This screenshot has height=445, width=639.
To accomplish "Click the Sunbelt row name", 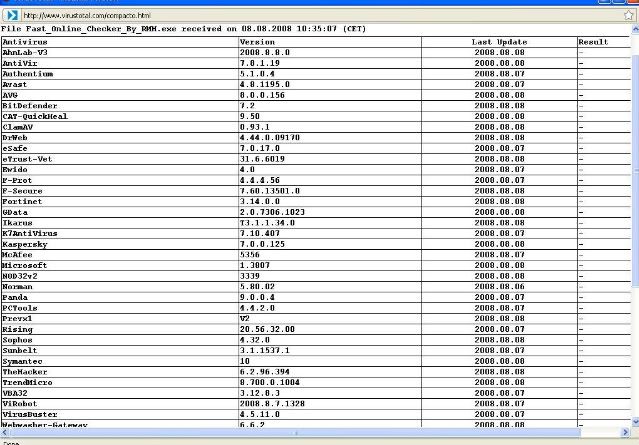I will (x=20, y=350).
